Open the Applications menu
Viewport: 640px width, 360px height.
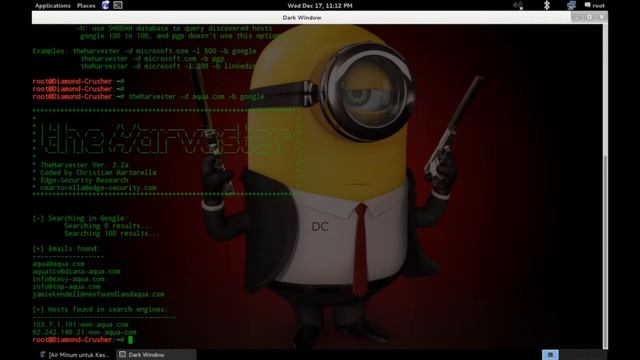pyautogui.click(x=53, y=6)
